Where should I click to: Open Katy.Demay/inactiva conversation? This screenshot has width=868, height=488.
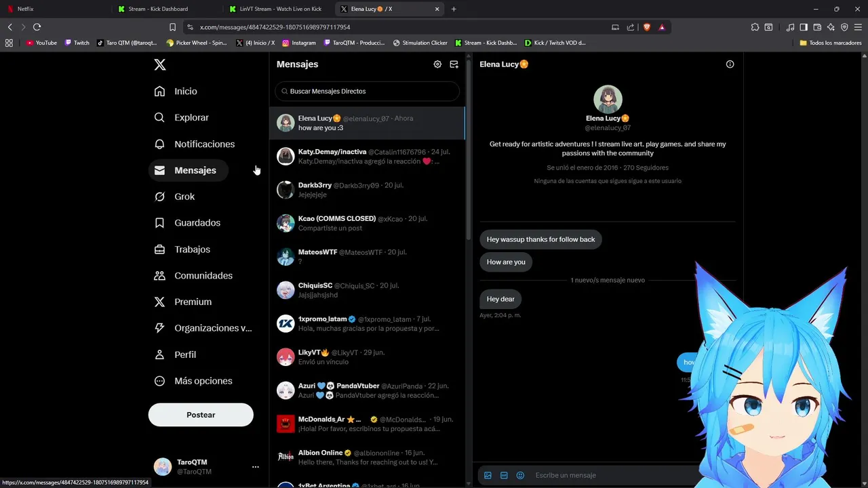367,157
